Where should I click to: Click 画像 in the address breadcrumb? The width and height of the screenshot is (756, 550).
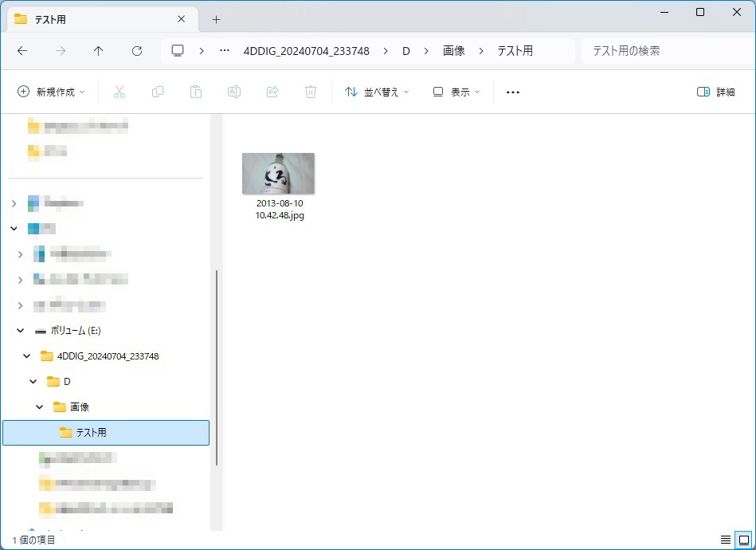[453, 51]
